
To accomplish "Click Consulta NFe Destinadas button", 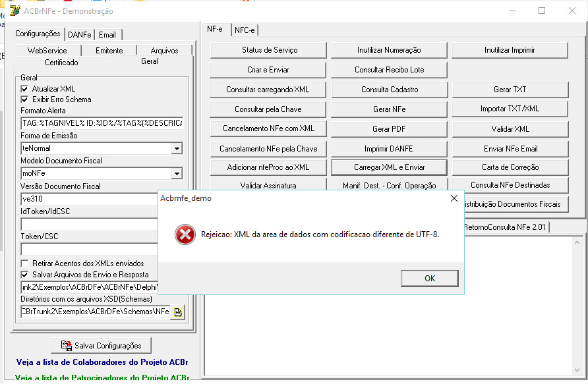I will [510, 185].
